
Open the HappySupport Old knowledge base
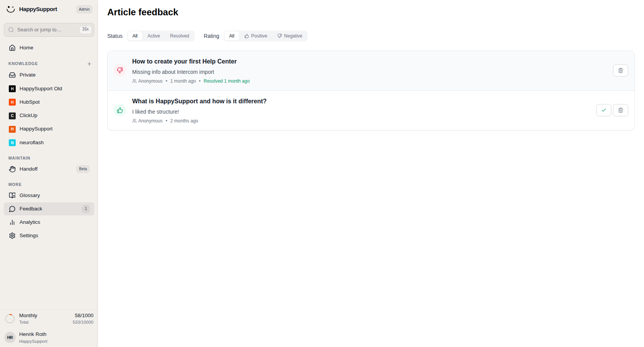tap(49, 89)
